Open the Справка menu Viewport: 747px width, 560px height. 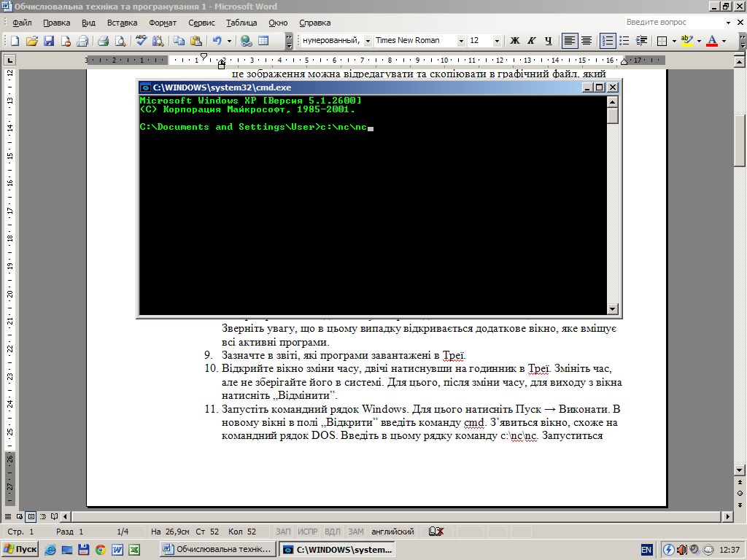pos(314,23)
